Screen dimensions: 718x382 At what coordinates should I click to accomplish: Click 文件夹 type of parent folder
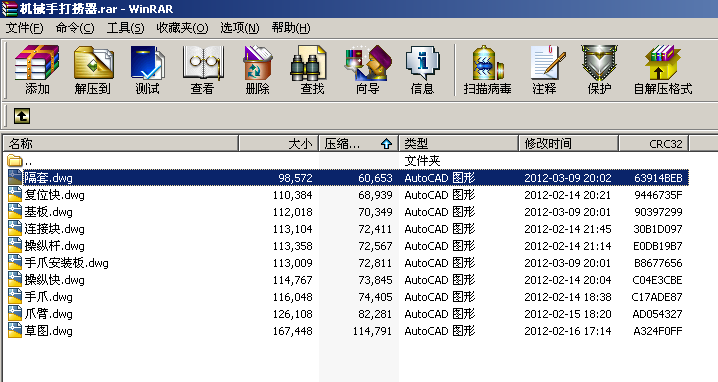click(x=422, y=161)
